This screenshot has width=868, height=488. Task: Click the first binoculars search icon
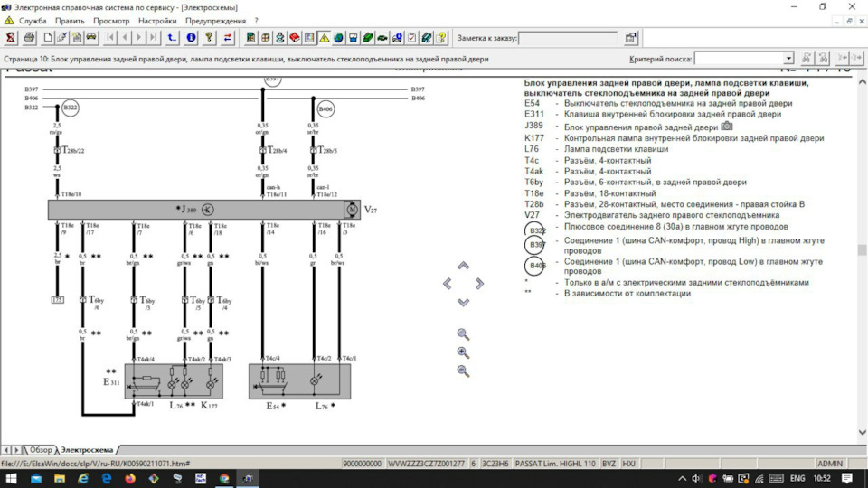tap(806, 58)
